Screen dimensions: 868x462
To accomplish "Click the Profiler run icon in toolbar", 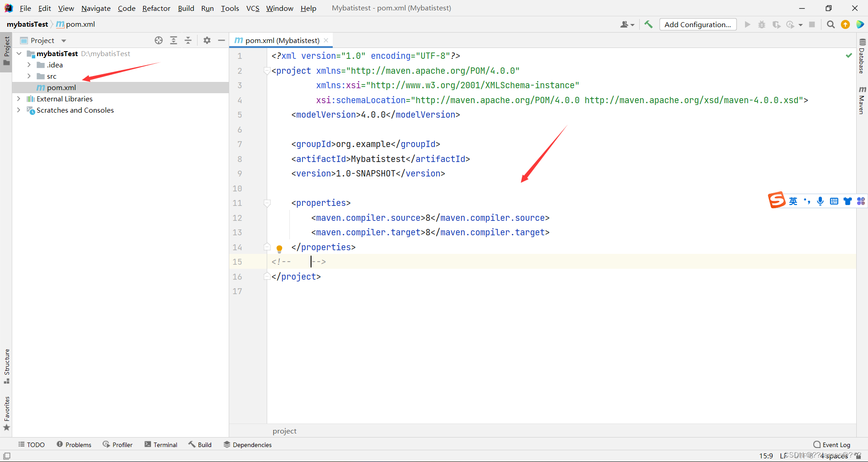I will 790,24.
